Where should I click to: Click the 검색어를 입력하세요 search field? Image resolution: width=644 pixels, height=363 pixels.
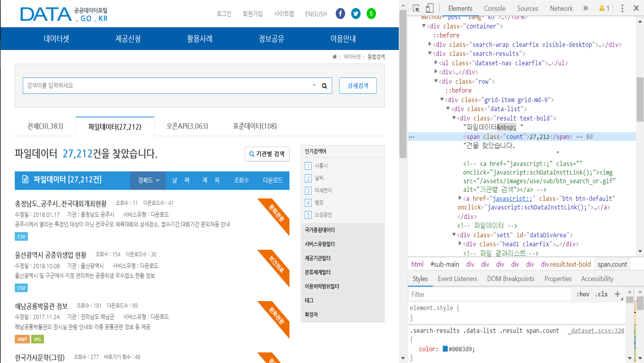168,86
